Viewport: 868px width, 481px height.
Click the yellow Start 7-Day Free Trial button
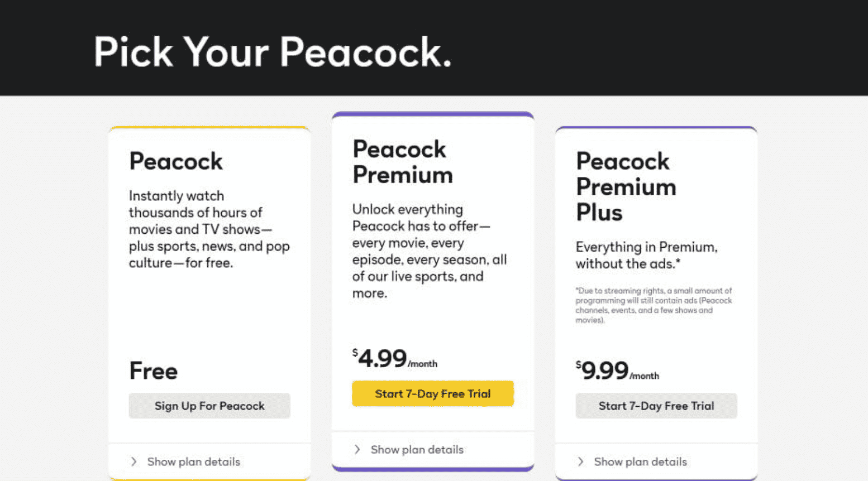[x=432, y=393]
